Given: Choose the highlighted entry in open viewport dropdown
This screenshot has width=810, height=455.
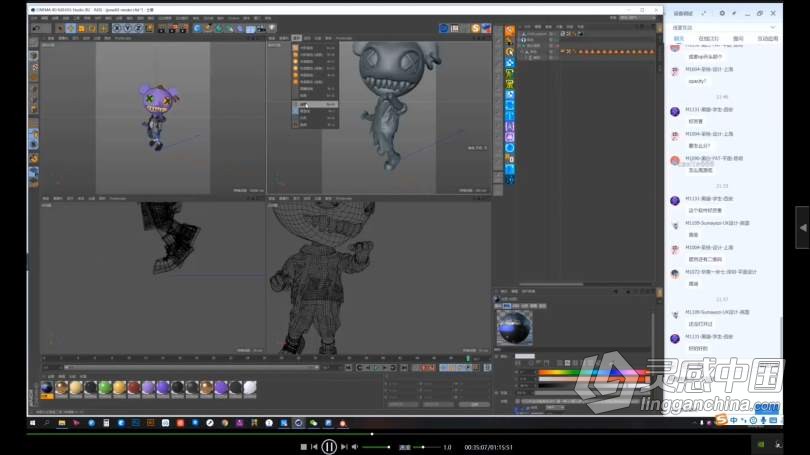Looking at the screenshot, I should pyautogui.click(x=315, y=104).
